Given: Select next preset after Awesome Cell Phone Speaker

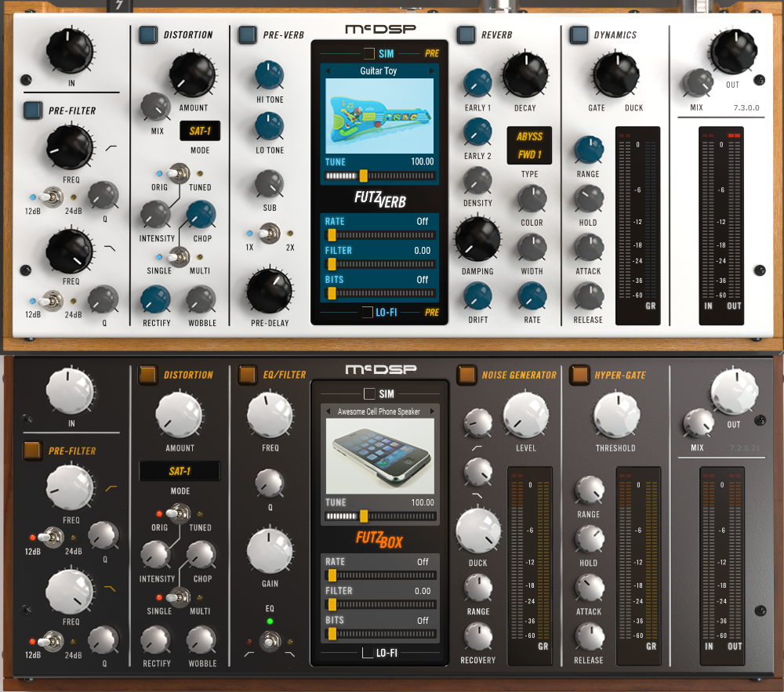Looking at the screenshot, I should pyautogui.click(x=432, y=411).
